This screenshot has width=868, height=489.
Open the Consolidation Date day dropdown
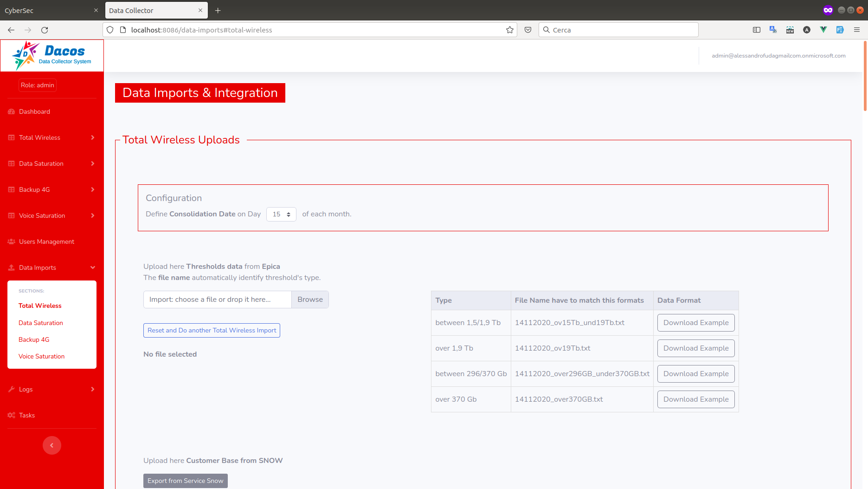coord(281,214)
